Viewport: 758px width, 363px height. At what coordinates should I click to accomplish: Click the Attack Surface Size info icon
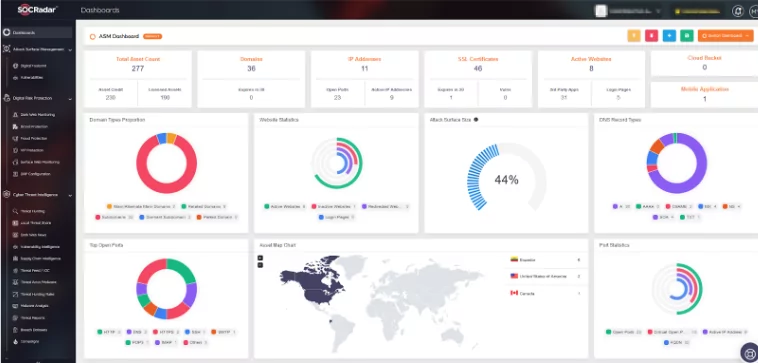(476, 119)
